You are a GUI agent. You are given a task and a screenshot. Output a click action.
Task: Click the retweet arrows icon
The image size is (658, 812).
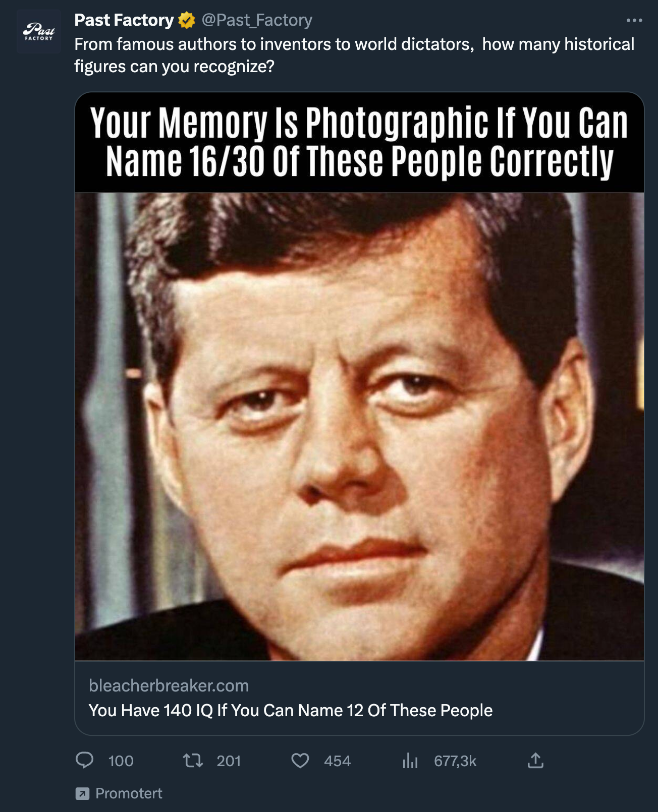tap(193, 760)
